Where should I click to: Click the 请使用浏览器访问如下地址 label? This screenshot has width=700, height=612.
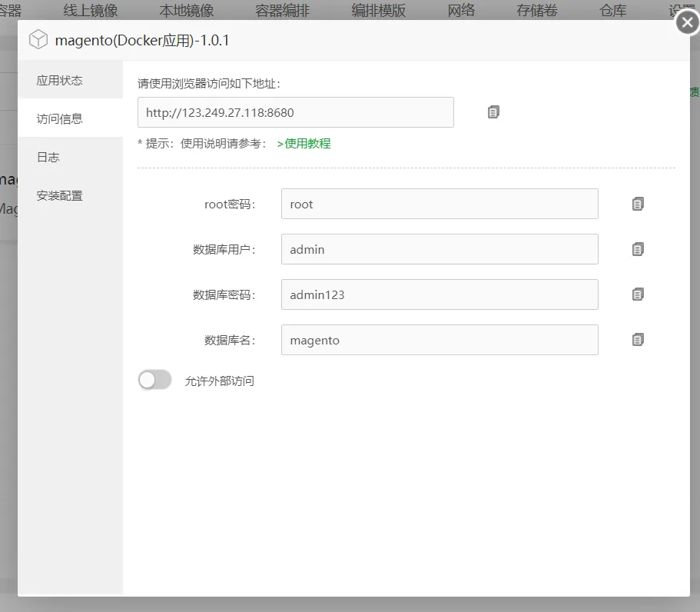[209, 84]
